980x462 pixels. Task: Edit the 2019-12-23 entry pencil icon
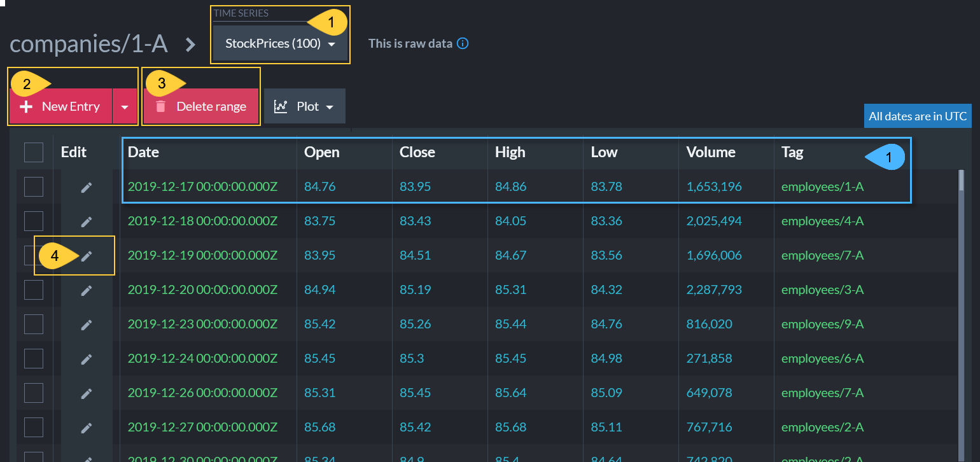87,325
